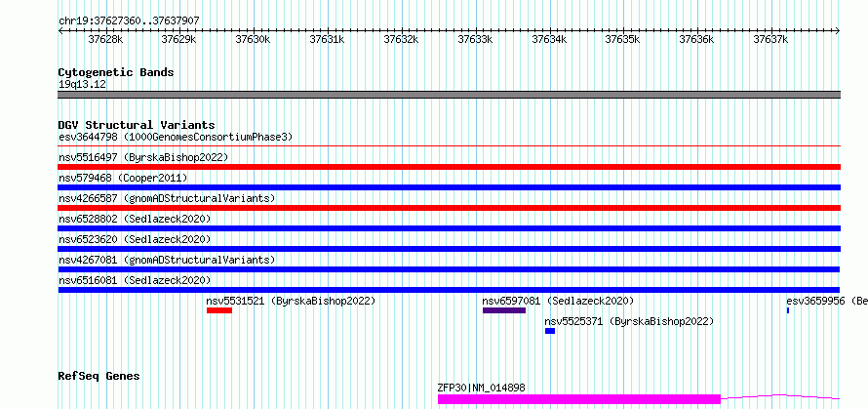Click the magenta ZFP30 gene exon bar

579,399
